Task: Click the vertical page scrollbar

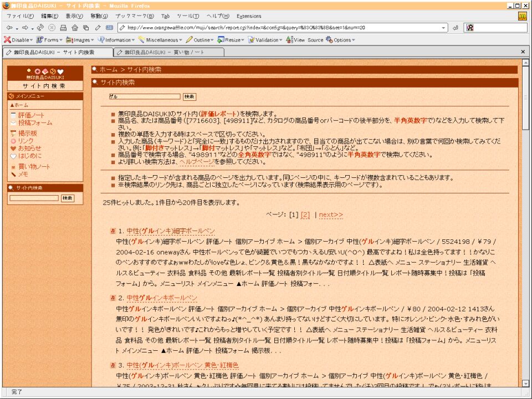Action: tap(525, 222)
